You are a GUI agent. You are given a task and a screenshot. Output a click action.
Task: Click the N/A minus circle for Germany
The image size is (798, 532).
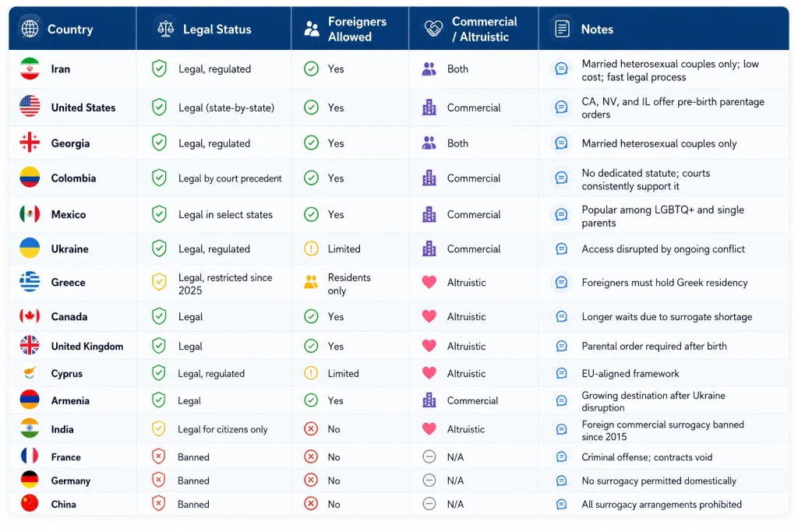[x=429, y=480]
